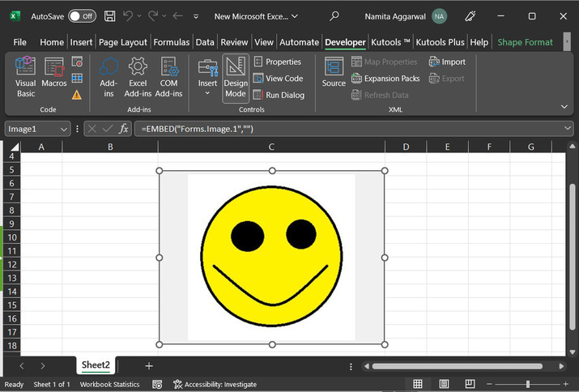Expand the formula bar
Viewport: 579px width, 392px height.
566,129
